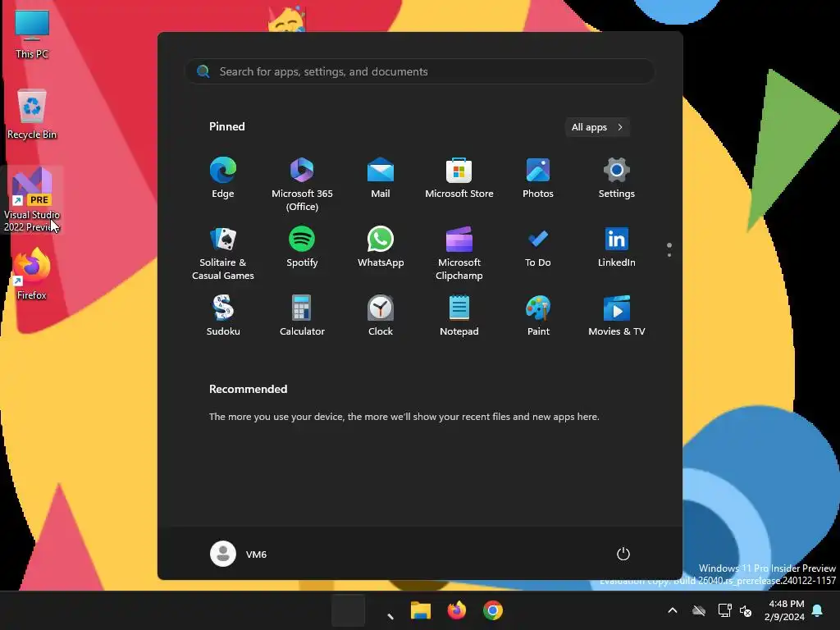Focus the Start menu search box

tap(420, 71)
